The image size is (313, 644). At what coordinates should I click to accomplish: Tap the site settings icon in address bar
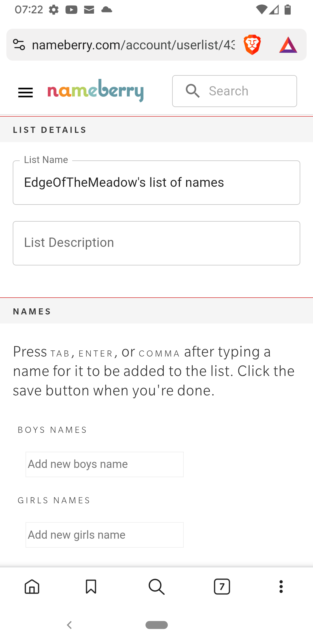19,45
